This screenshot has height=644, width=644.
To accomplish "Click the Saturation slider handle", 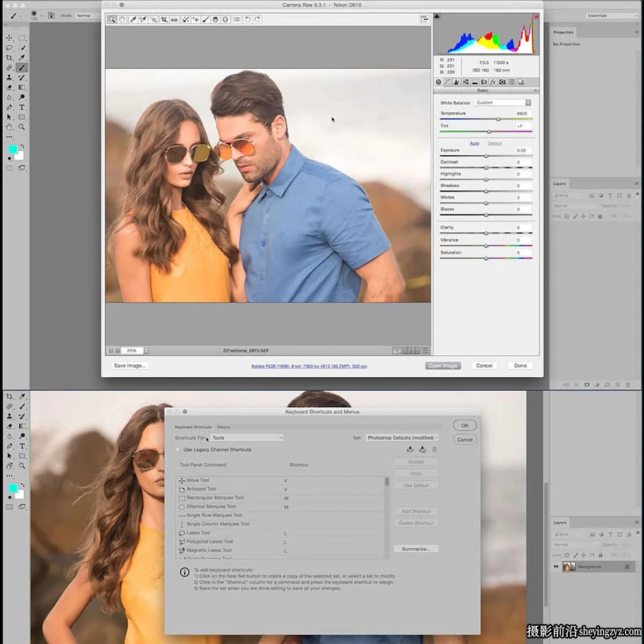I will pyautogui.click(x=486, y=258).
